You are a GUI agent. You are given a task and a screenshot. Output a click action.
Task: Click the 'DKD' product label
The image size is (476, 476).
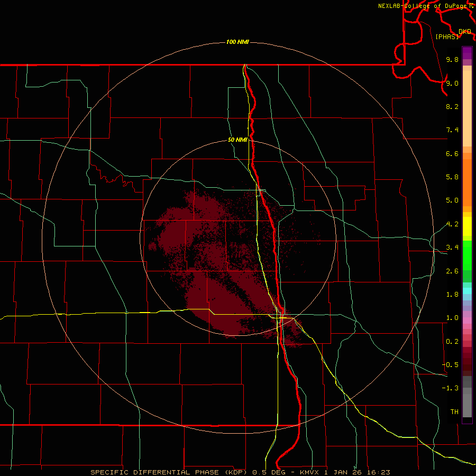coord(465,32)
